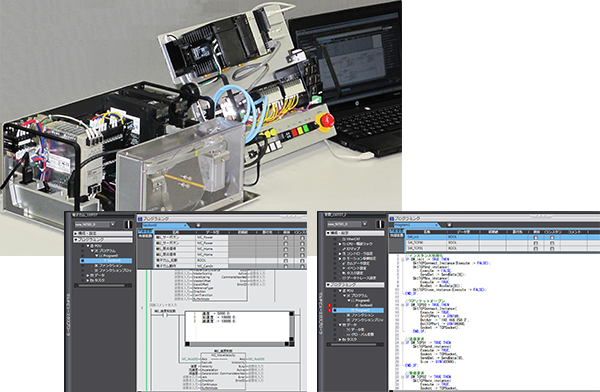This screenshot has width=600, height=392.
Task: Toggle 保持 checkbox for the SW_init row
Action: click(536, 238)
